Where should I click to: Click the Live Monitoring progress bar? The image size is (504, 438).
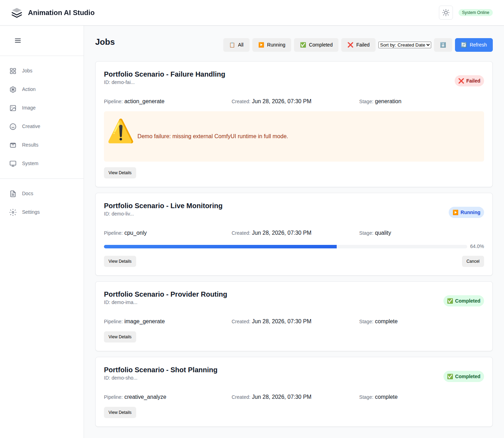286,247
